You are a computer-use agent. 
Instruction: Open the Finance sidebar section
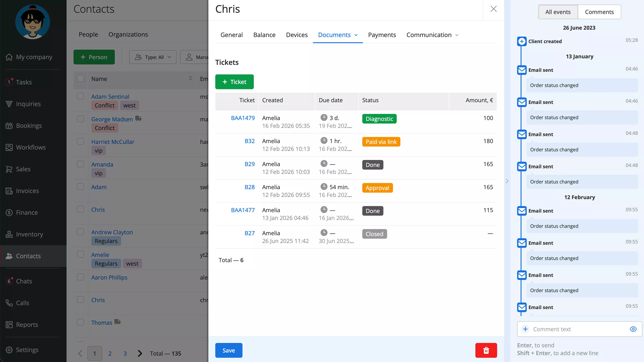[27, 213]
